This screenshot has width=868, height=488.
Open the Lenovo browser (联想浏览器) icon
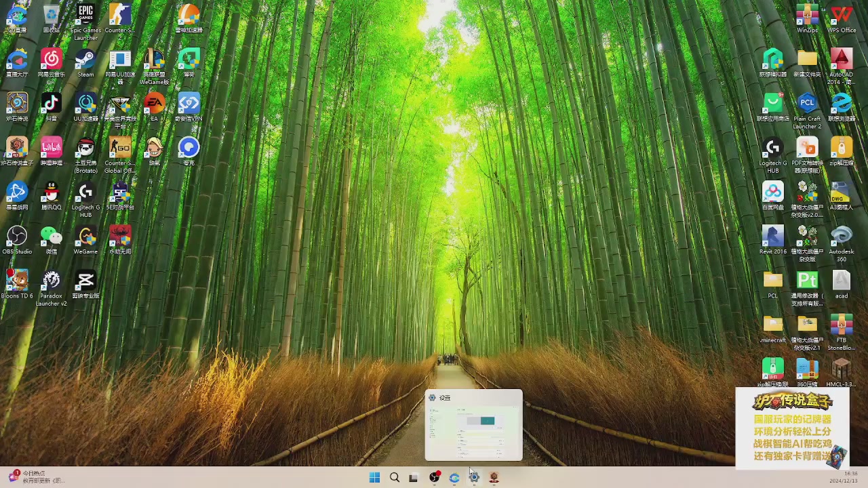pyautogui.click(x=842, y=108)
